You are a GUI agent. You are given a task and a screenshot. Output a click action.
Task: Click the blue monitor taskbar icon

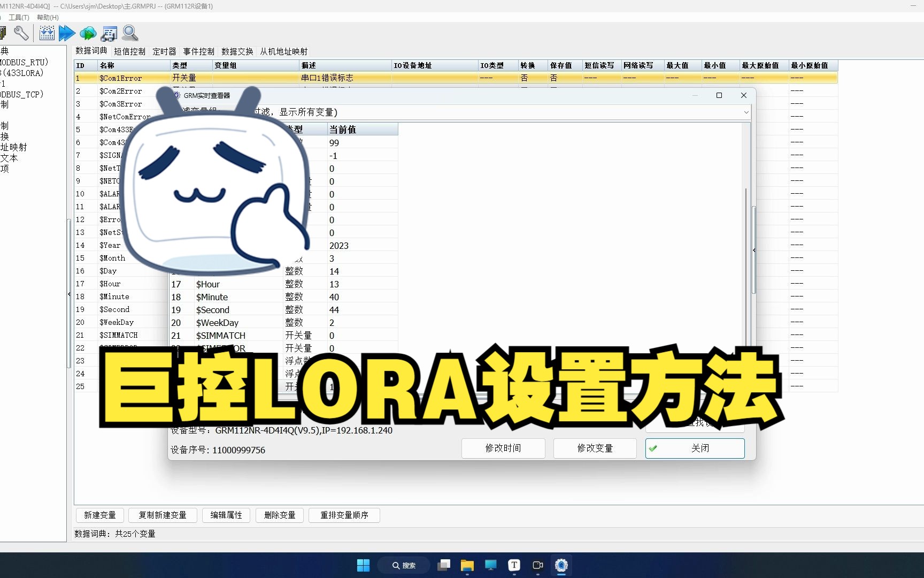click(491, 565)
